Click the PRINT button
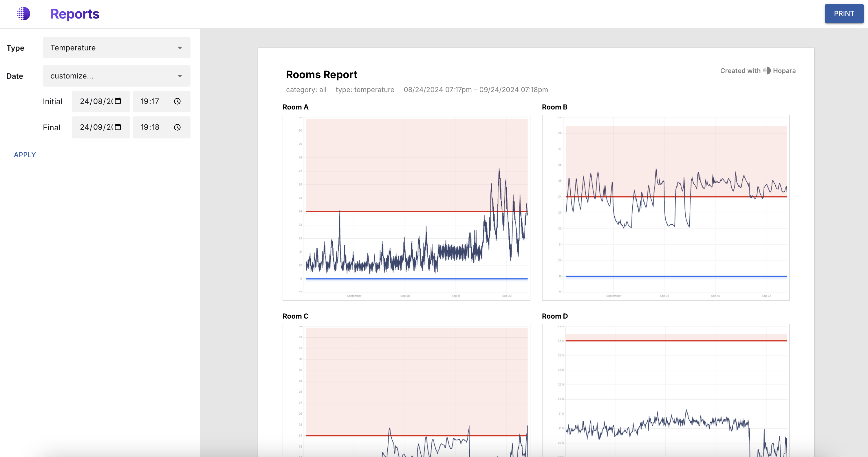868x457 pixels. pos(844,14)
